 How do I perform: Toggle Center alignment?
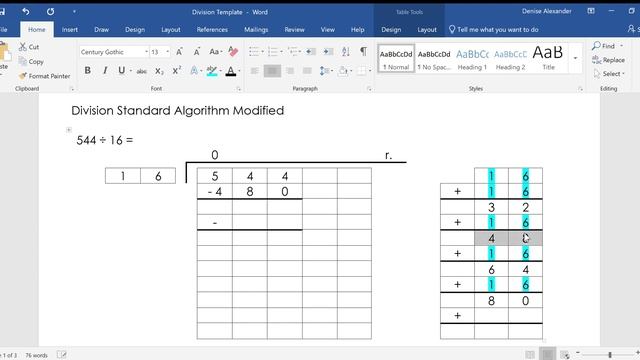(272, 71)
